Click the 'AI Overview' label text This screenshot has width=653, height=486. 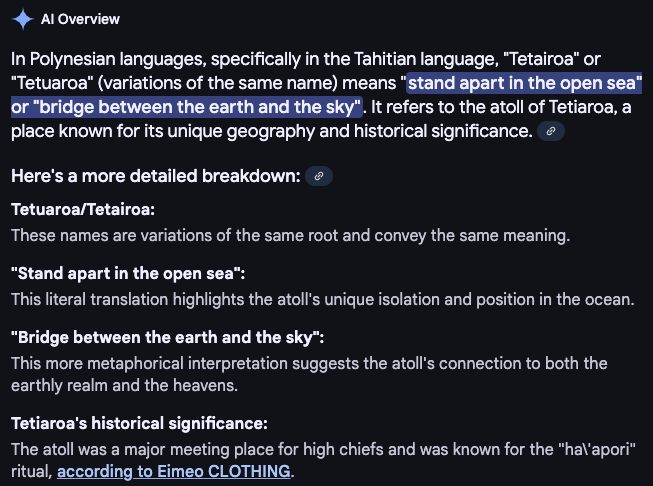pos(80,19)
